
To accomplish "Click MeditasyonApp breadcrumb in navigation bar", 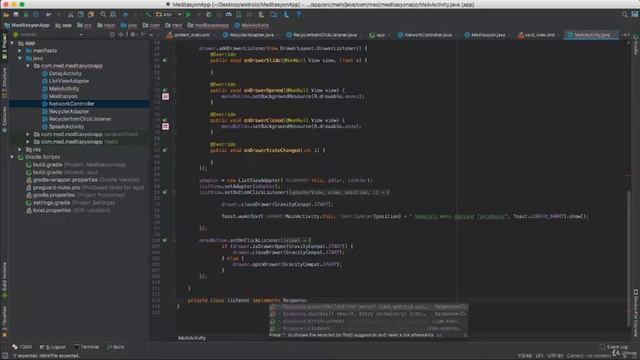I will [27, 25].
